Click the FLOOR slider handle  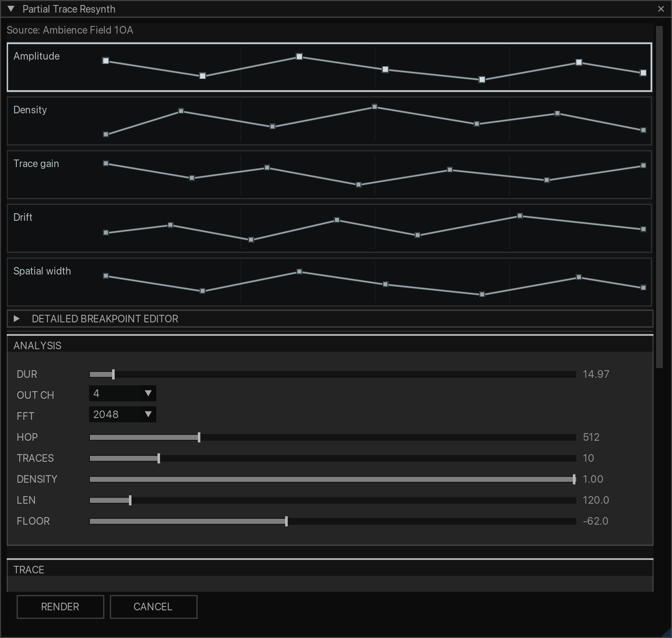pos(286,521)
